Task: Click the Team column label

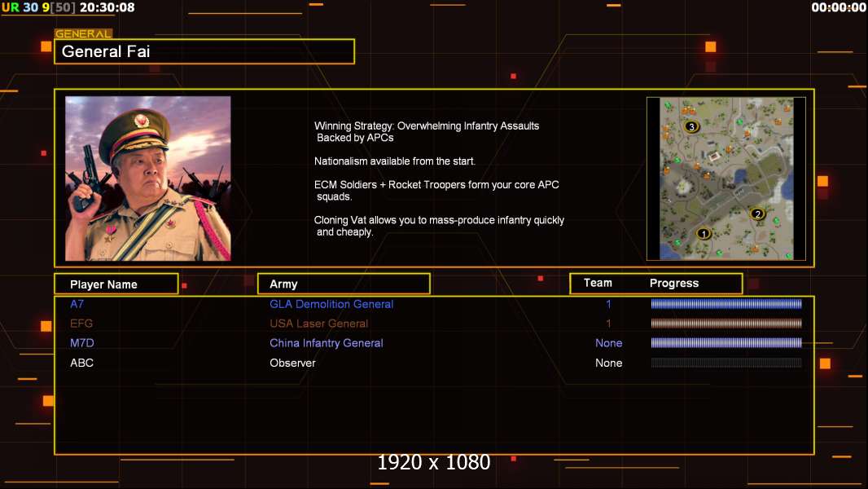Action: (598, 283)
